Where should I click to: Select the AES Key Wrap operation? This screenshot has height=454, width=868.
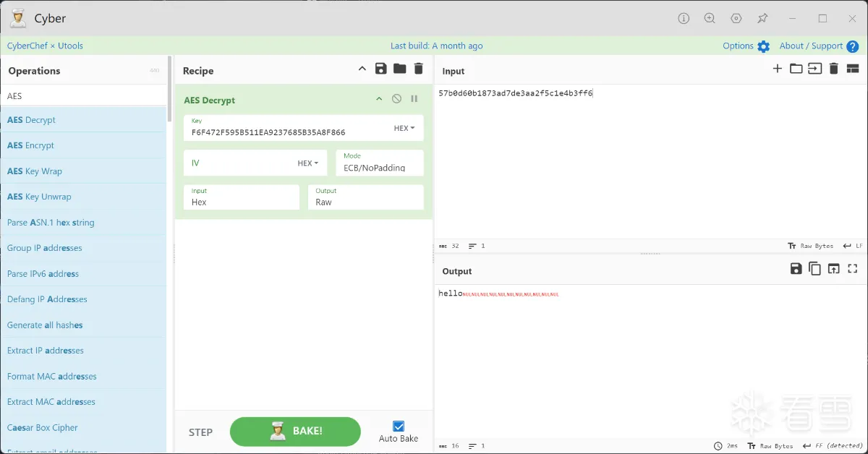(83, 171)
